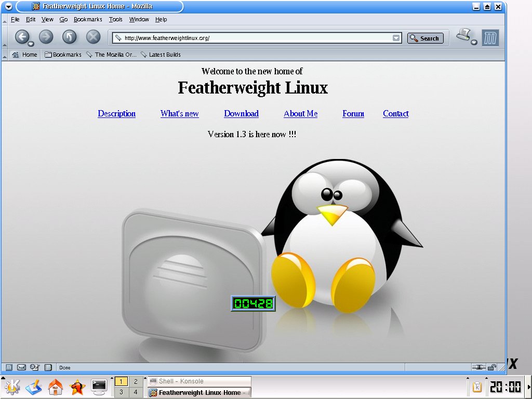Image resolution: width=532 pixels, height=399 pixels.
Task: Open the Edit menu
Action: 31,19
